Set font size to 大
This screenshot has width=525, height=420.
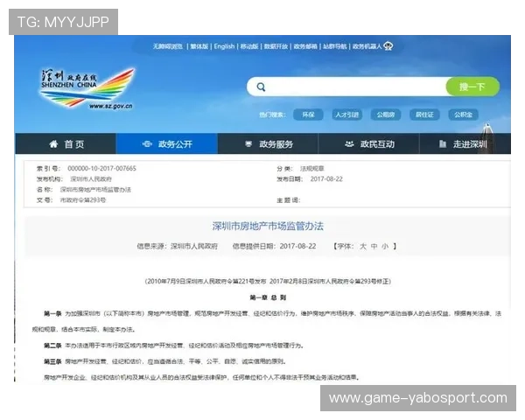coord(363,247)
